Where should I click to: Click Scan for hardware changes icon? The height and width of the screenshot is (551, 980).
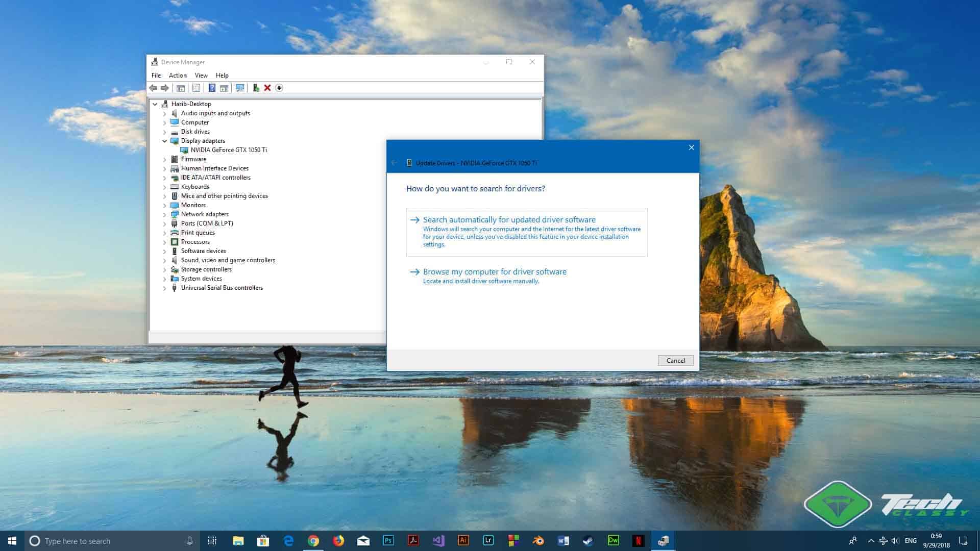[x=240, y=88]
